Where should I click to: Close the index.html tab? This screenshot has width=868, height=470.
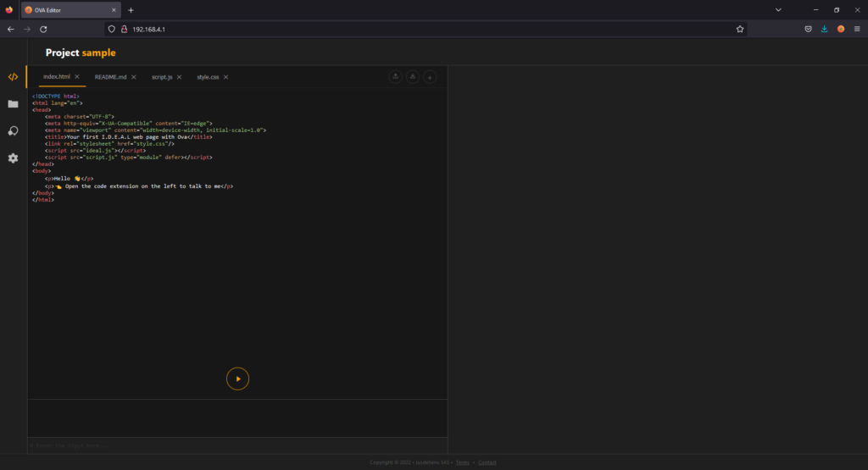77,77
